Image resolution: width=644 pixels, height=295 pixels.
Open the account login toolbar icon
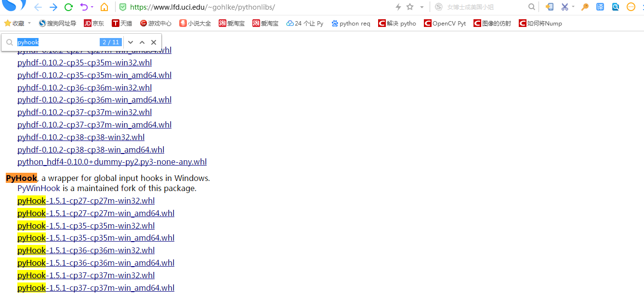[x=550, y=7]
